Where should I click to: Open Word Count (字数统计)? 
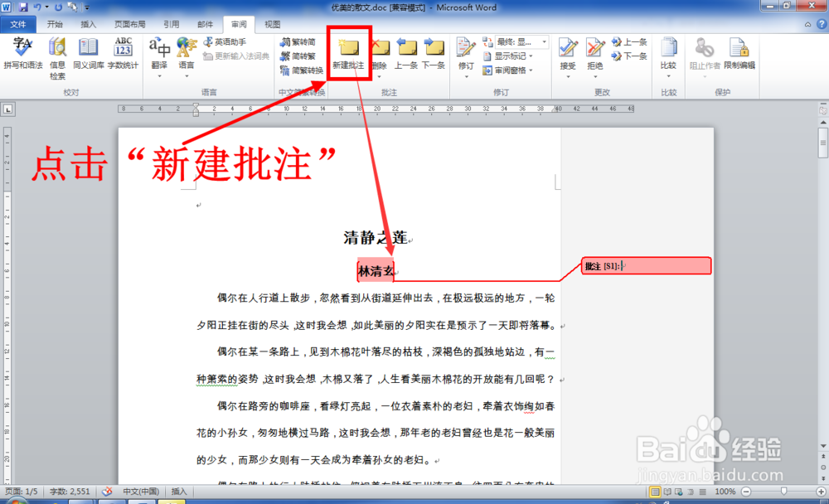[x=122, y=48]
